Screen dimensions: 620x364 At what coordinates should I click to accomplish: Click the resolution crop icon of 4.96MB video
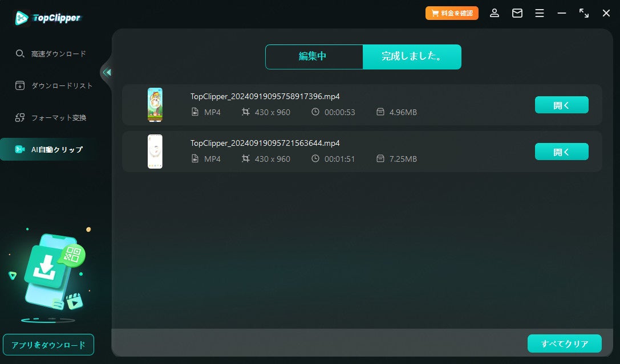pos(246,112)
